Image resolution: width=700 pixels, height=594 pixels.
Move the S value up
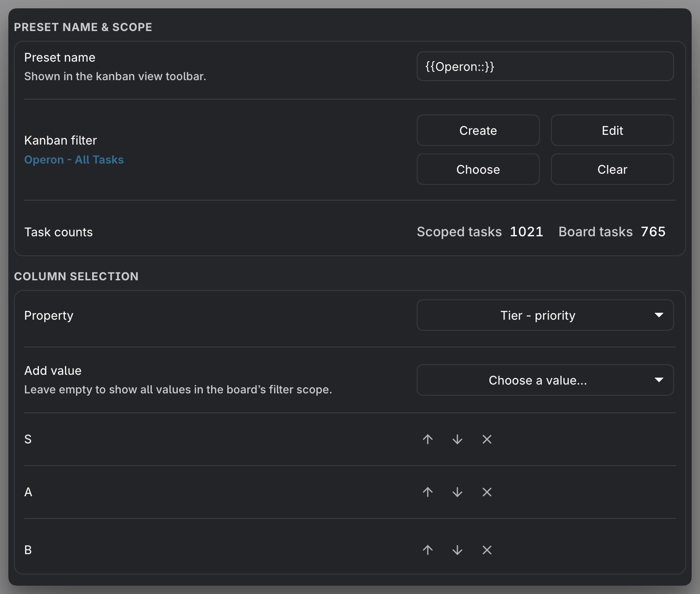click(428, 439)
